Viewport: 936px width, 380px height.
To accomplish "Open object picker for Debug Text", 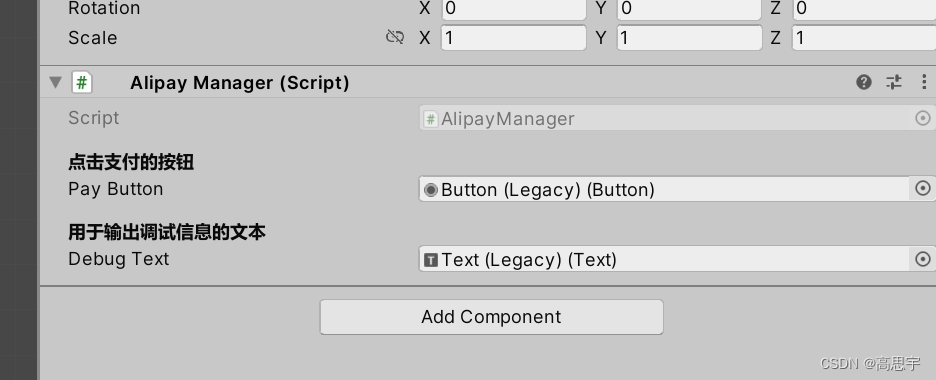I will tap(923, 259).
